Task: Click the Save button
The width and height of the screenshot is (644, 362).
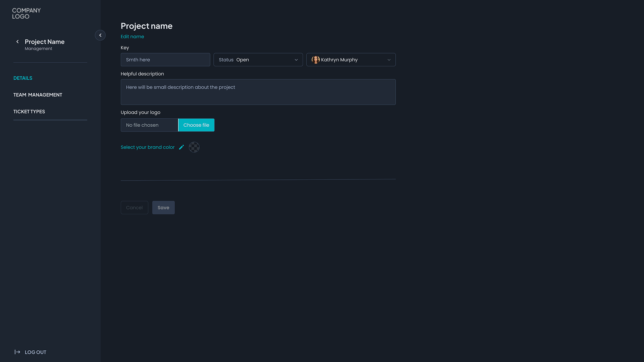Action: point(163,208)
